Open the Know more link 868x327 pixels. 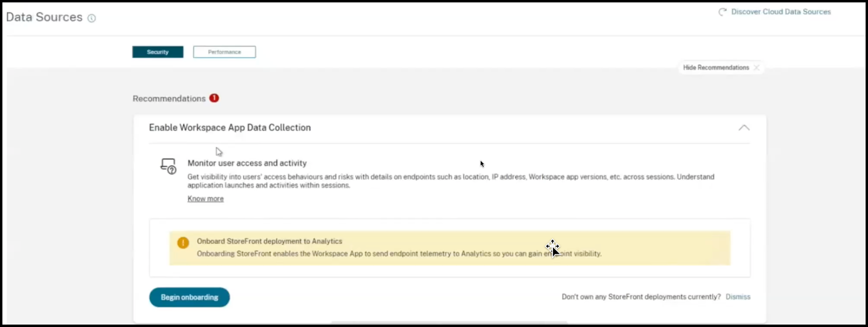205,199
